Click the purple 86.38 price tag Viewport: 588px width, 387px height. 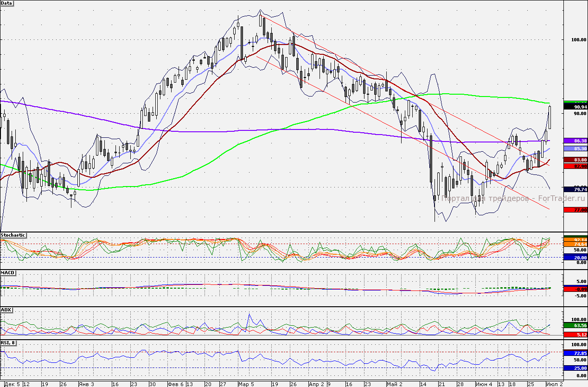point(575,140)
